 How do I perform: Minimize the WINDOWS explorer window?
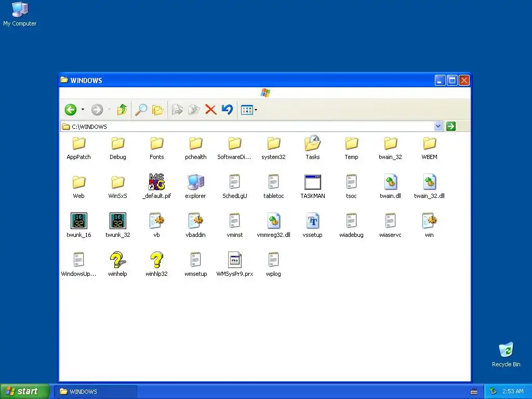[440, 81]
